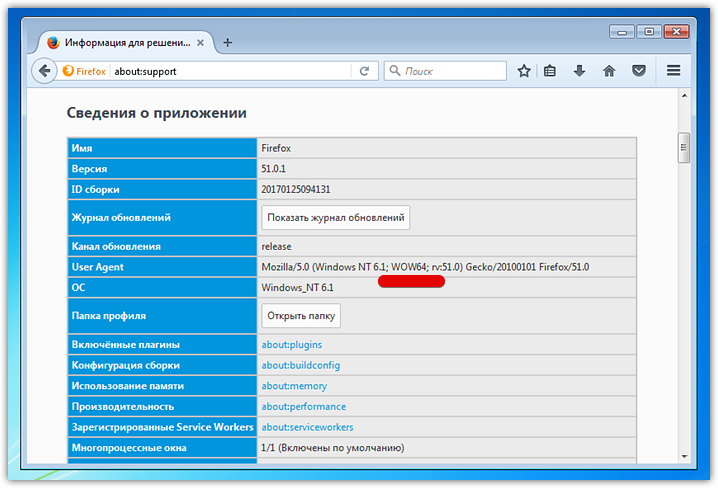Click the 'Включённые плагины' row label
Screen dimensions: 718x488
click(x=125, y=344)
